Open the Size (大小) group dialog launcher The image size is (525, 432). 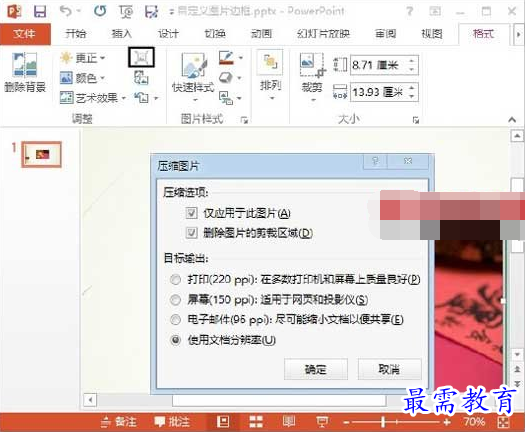pos(416,120)
